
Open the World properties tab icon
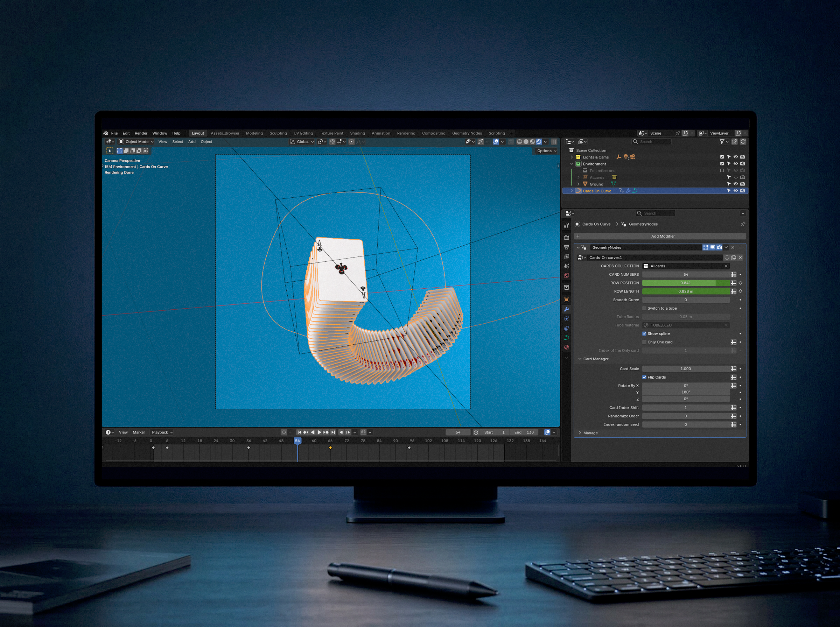pos(566,276)
